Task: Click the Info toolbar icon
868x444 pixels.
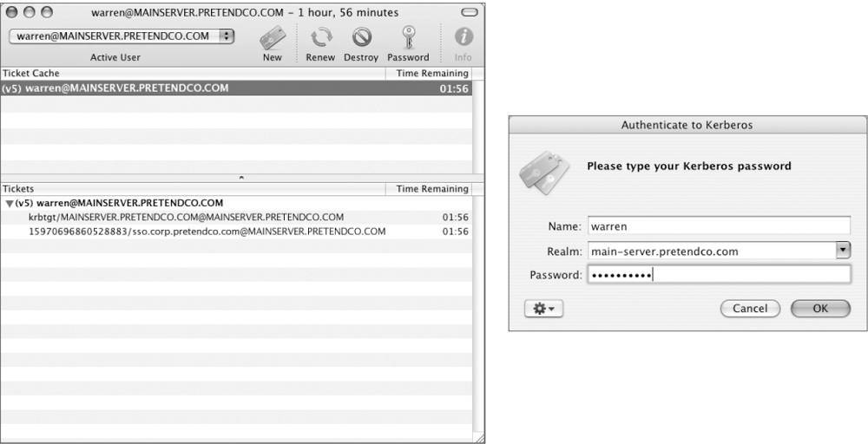Action: click(464, 37)
